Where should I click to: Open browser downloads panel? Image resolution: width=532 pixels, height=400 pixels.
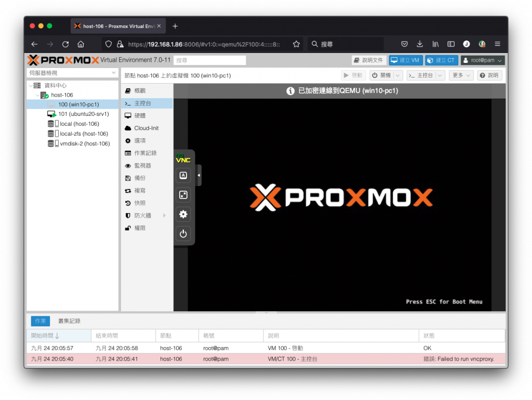pyautogui.click(x=420, y=44)
